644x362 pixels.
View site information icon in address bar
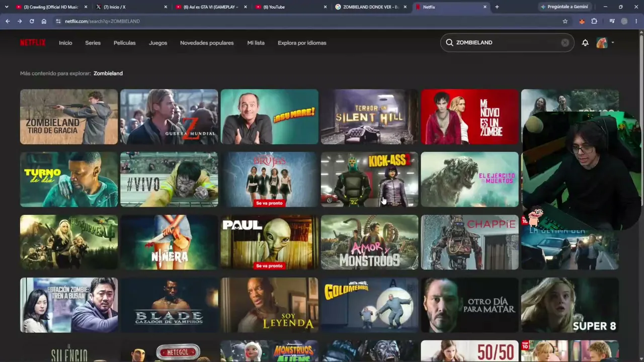pyautogui.click(x=58, y=21)
